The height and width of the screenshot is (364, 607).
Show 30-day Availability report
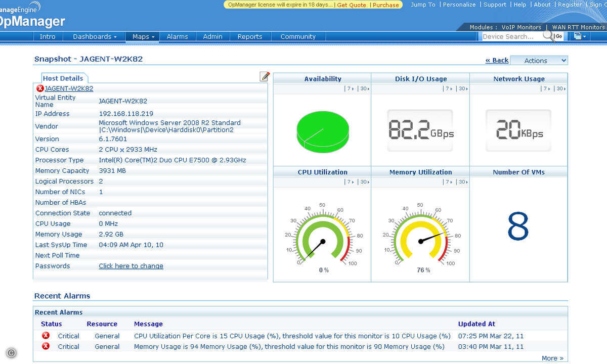[364, 88]
